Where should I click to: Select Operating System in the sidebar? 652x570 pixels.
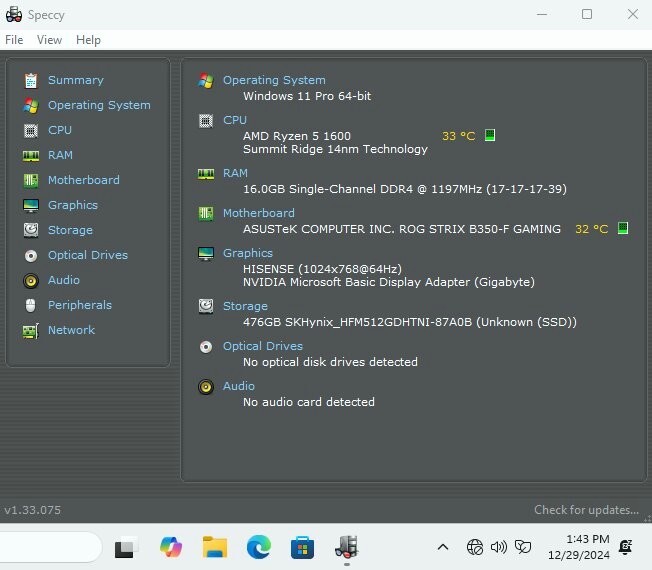point(99,105)
